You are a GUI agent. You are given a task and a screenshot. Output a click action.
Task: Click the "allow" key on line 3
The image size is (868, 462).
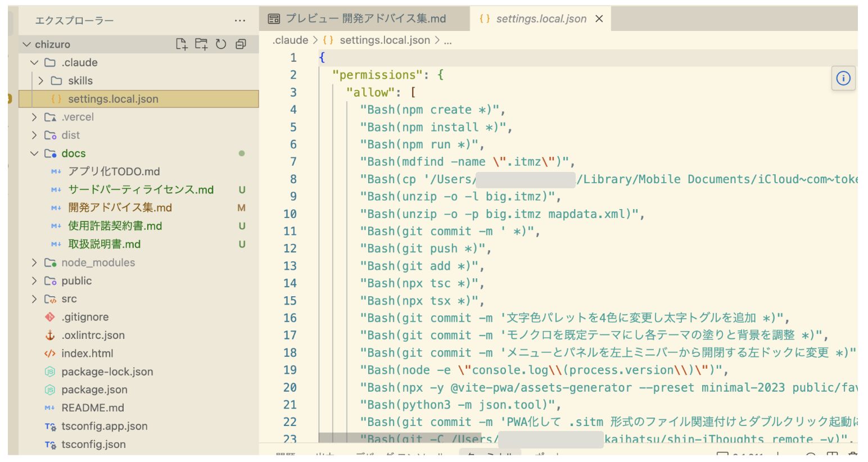(370, 92)
